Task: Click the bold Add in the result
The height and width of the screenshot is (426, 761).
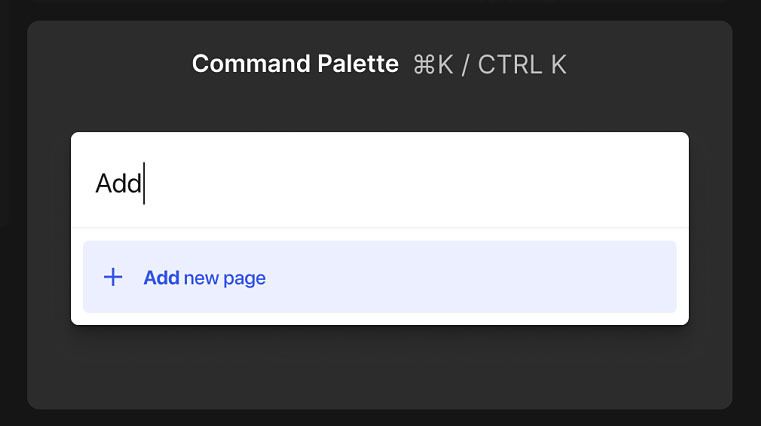Action: point(162,278)
